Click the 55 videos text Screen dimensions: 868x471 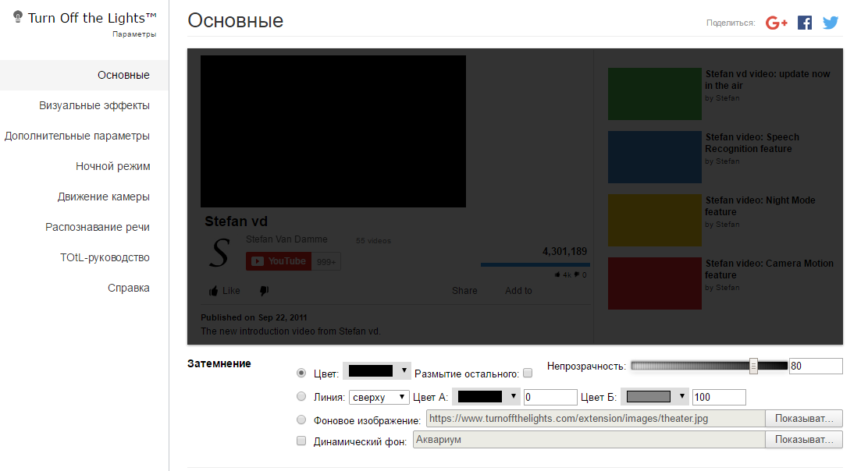pos(373,240)
